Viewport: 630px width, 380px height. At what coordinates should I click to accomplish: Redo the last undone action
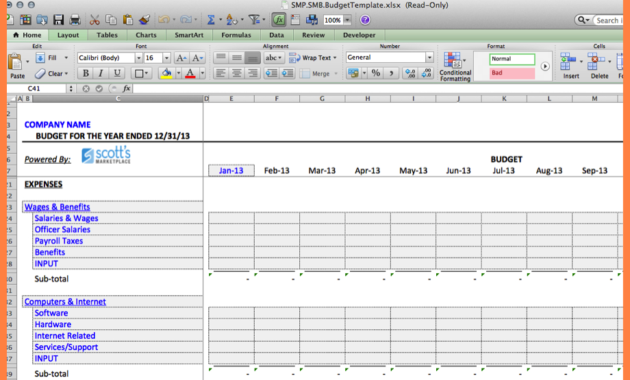pyautogui.click(x=186, y=19)
